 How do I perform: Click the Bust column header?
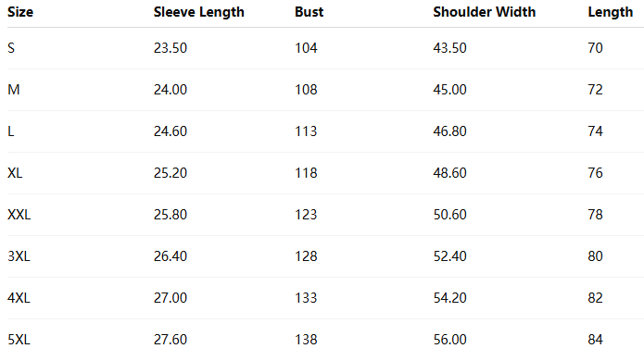309,12
